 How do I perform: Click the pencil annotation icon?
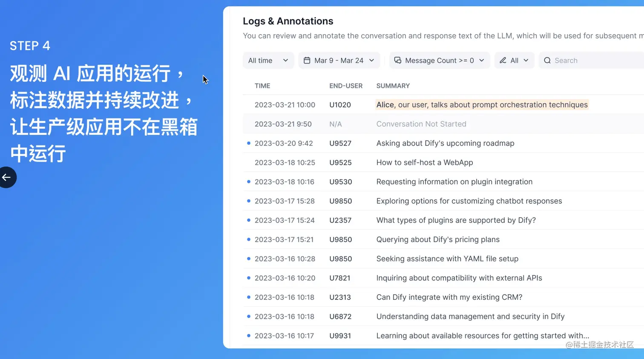(503, 61)
